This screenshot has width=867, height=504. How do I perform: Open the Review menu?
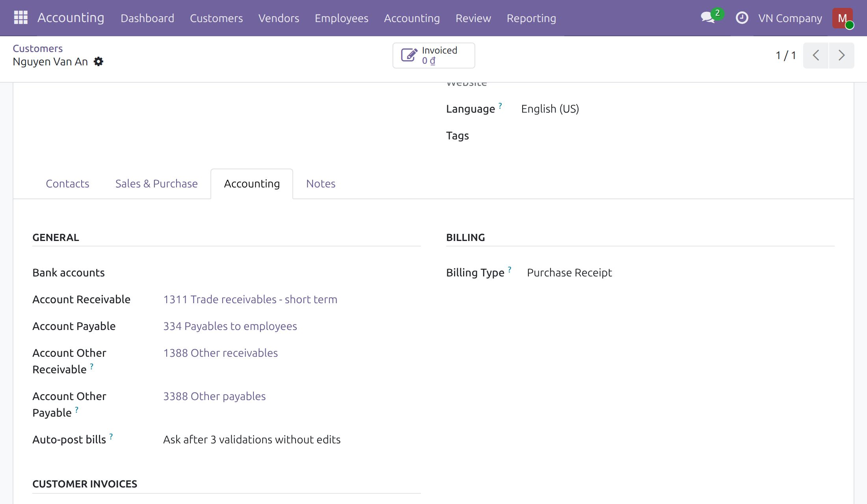click(x=473, y=18)
